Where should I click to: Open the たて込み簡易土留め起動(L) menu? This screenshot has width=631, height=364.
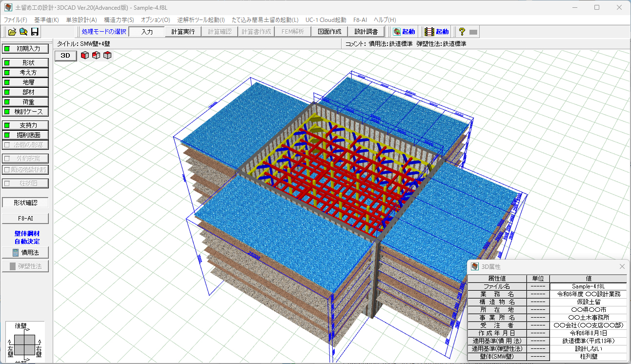click(x=265, y=20)
